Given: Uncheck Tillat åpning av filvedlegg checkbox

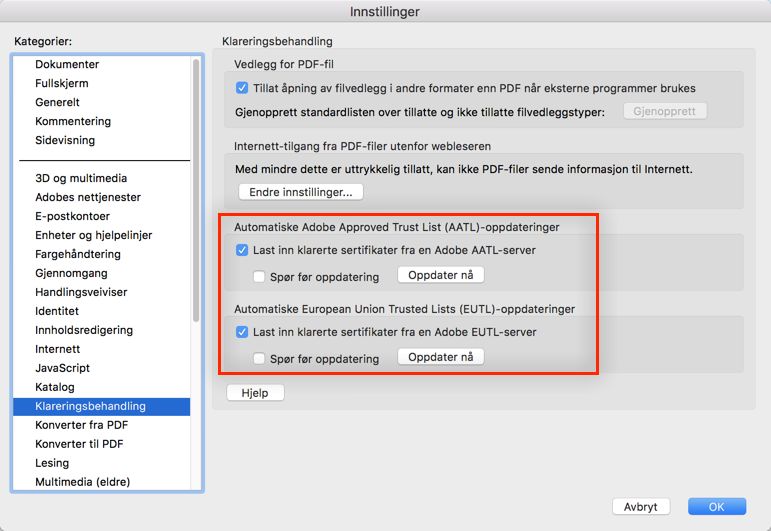Looking at the screenshot, I should click(x=242, y=88).
